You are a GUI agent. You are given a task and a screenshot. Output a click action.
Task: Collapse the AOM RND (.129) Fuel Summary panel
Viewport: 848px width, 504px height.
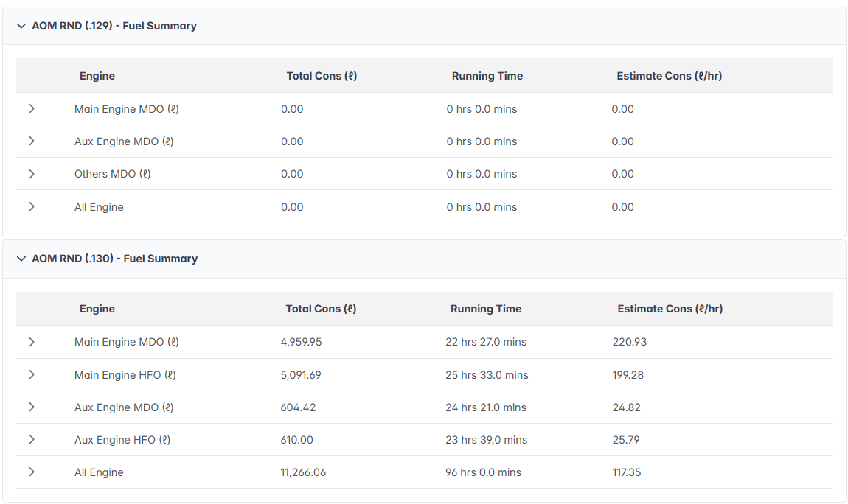[x=21, y=26]
